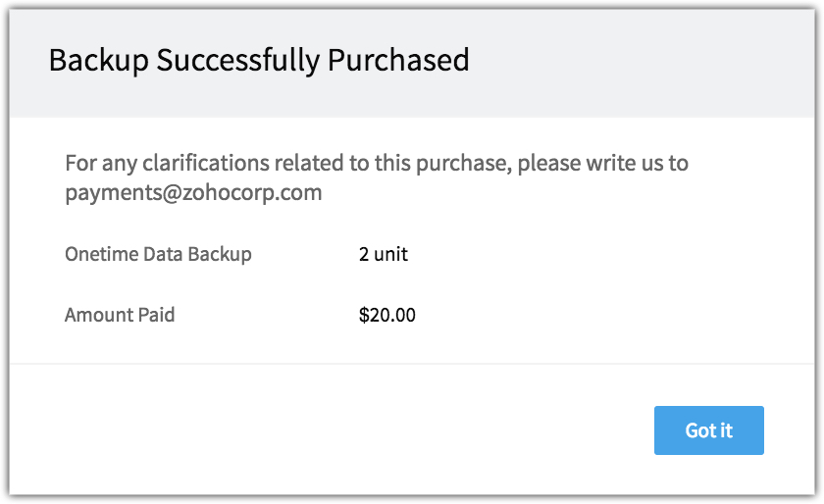This screenshot has height=504, width=824.
Task: Click the Backup Successfully Purchased title
Action: coord(259,60)
